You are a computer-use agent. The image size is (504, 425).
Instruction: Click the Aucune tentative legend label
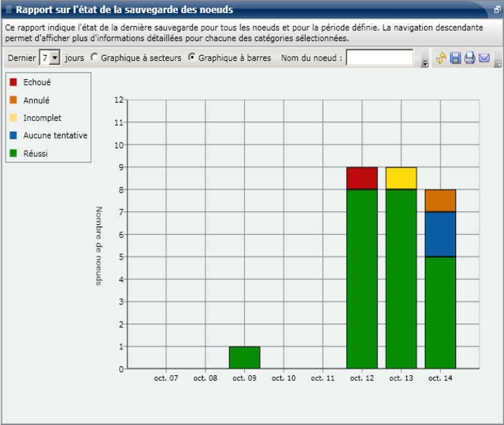(55, 135)
